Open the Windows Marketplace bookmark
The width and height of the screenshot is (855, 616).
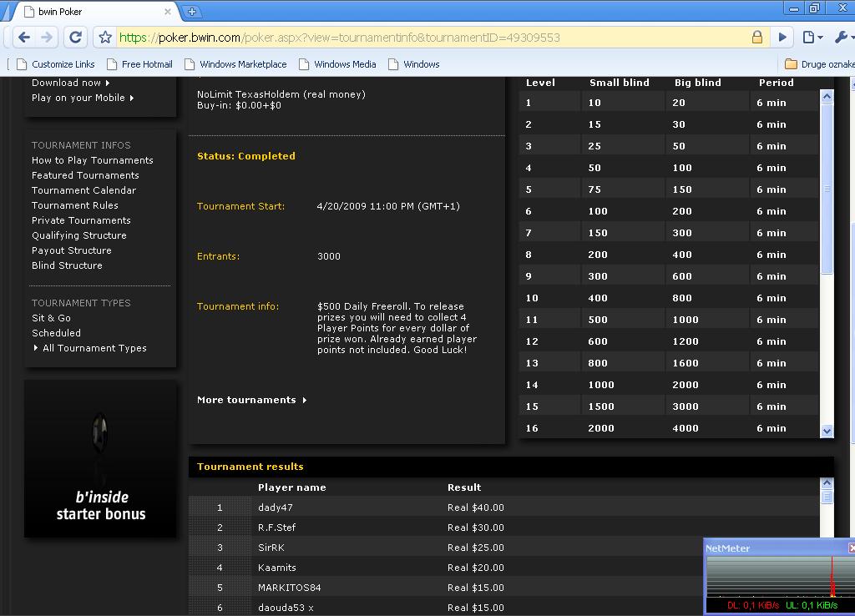click(x=235, y=64)
